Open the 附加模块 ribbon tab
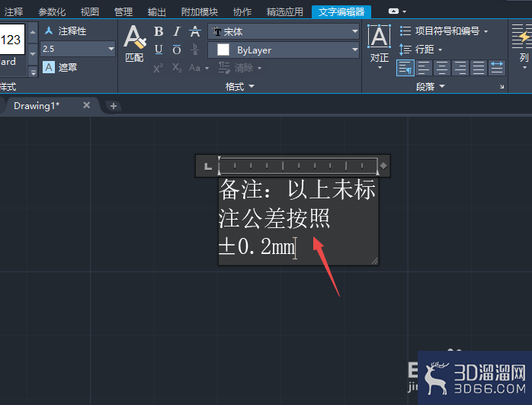Viewport: 532px width, 405px height. point(200,12)
